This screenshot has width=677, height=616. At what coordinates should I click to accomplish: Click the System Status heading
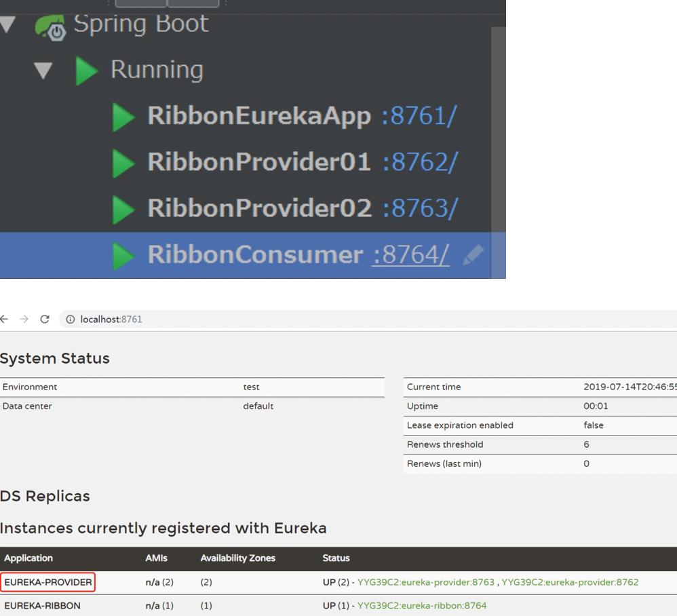coord(55,358)
